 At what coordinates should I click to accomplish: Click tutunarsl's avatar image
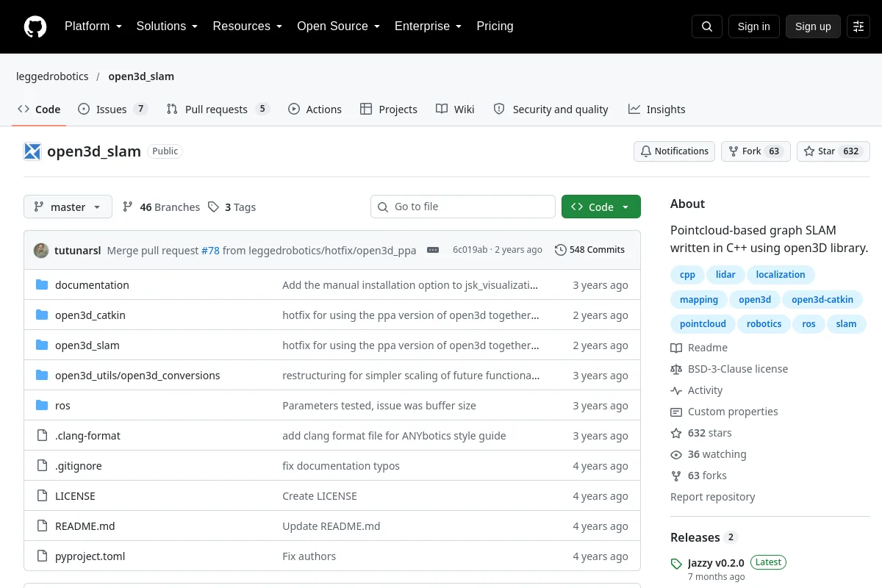pyautogui.click(x=41, y=250)
